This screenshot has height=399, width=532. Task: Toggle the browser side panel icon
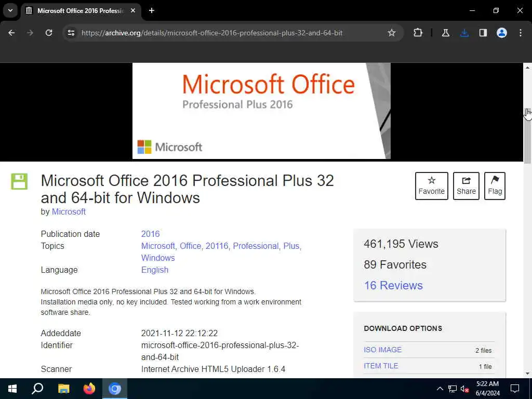(x=483, y=33)
